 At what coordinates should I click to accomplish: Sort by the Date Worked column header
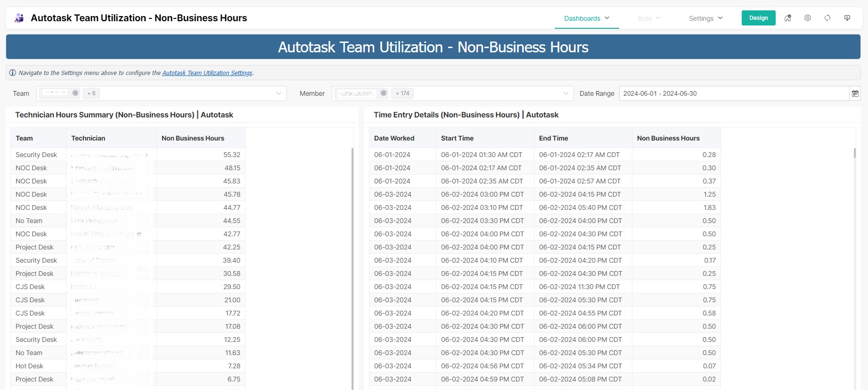[402, 138]
